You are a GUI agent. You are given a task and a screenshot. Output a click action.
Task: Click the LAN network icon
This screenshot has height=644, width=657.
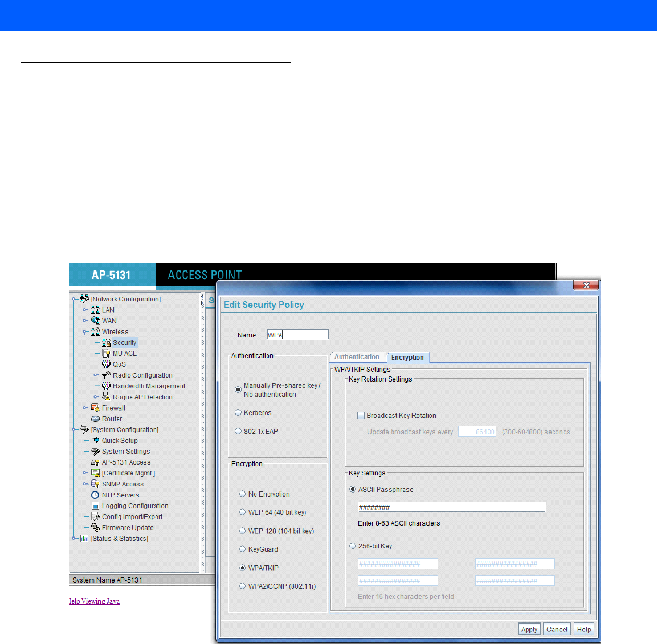click(96, 310)
